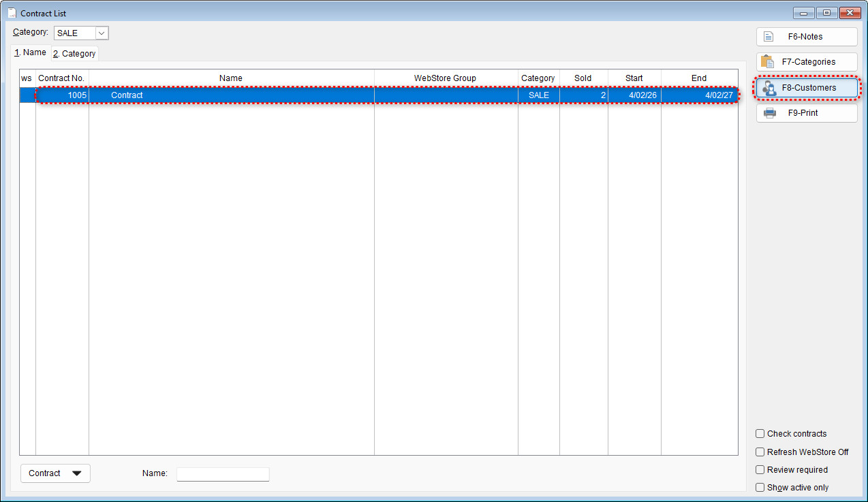868x502 pixels.
Task: Switch to the 2. Category tab
Action: click(x=75, y=54)
